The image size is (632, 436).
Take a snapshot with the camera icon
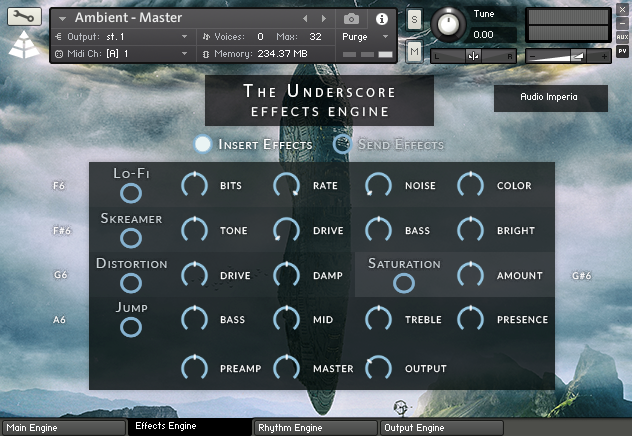click(351, 19)
